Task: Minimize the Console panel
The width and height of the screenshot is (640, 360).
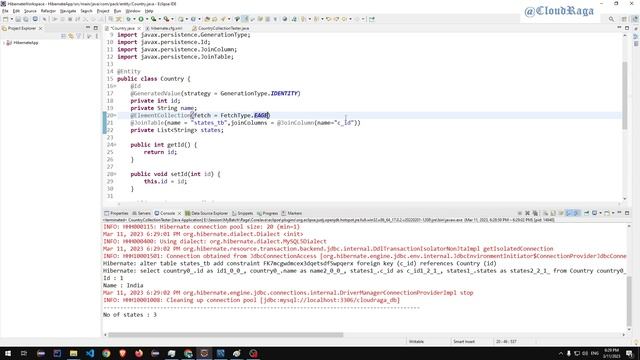Action: [619, 213]
